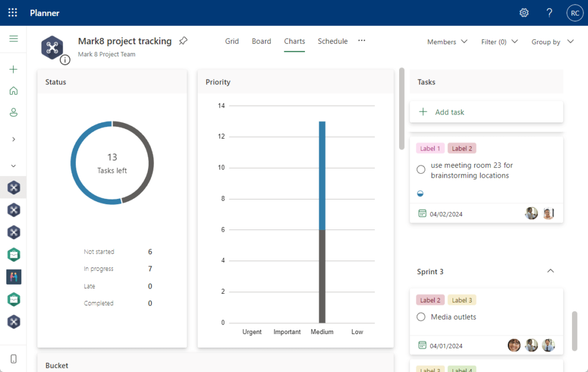Open the Members dropdown
588x372 pixels.
[x=447, y=41]
